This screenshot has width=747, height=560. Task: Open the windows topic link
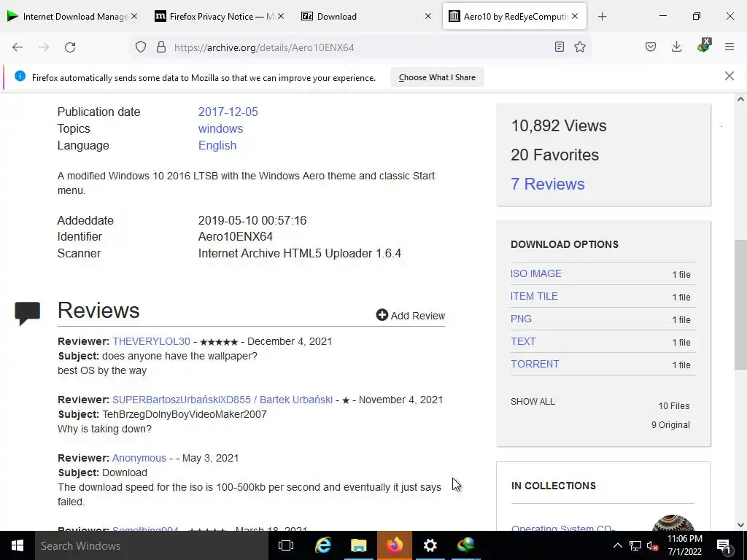220,128
